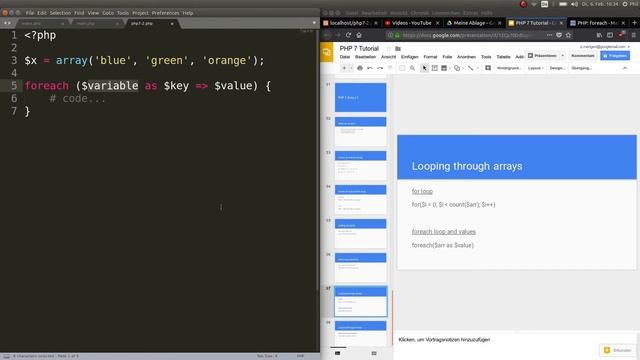Click the Hintergrund toolbar button

pyautogui.click(x=509, y=68)
